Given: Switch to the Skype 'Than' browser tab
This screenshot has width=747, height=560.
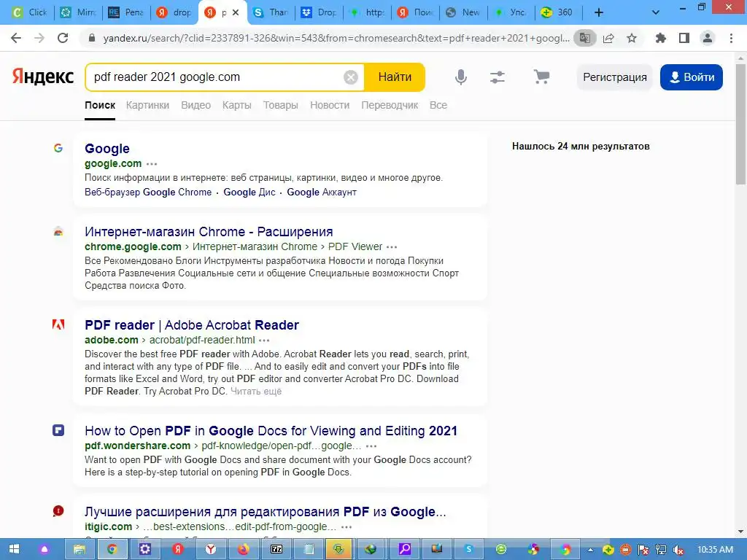Looking at the screenshot, I should pos(271,12).
